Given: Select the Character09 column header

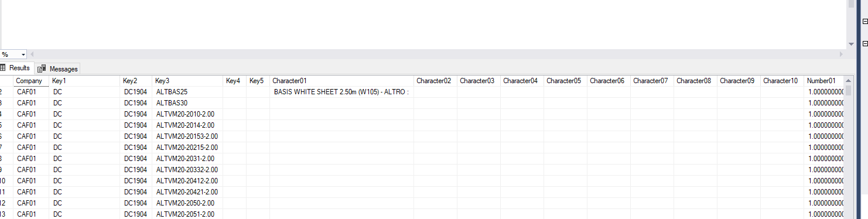Looking at the screenshot, I should (739, 81).
